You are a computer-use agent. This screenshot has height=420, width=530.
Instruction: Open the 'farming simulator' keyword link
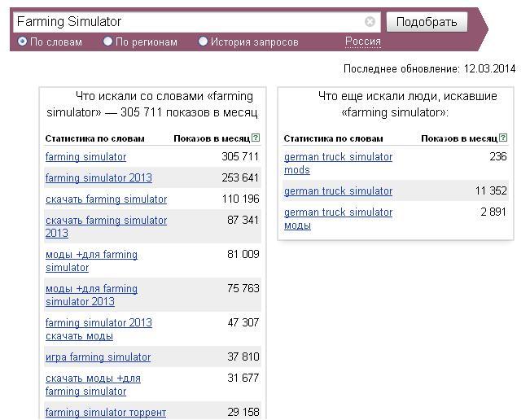pyautogui.click(x=85, y=157)
